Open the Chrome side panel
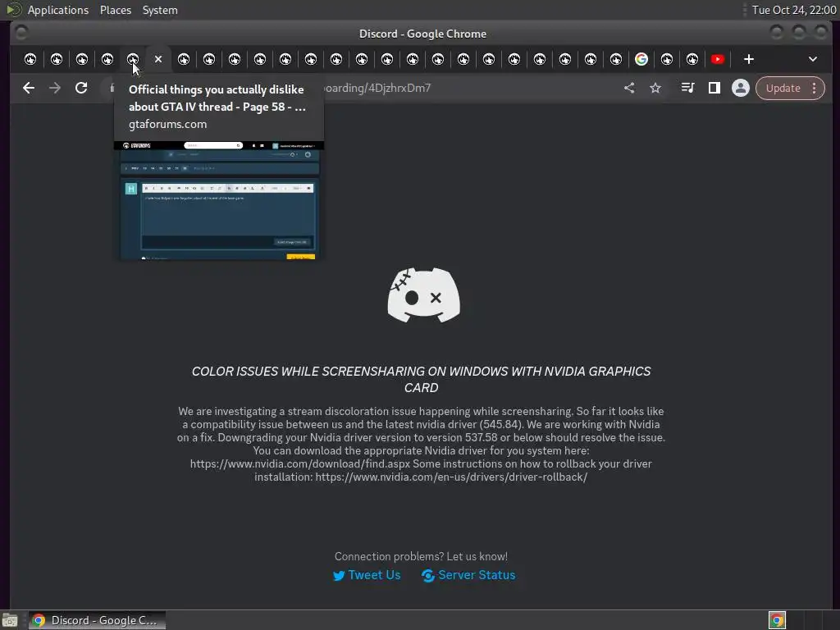 point(714,88)
